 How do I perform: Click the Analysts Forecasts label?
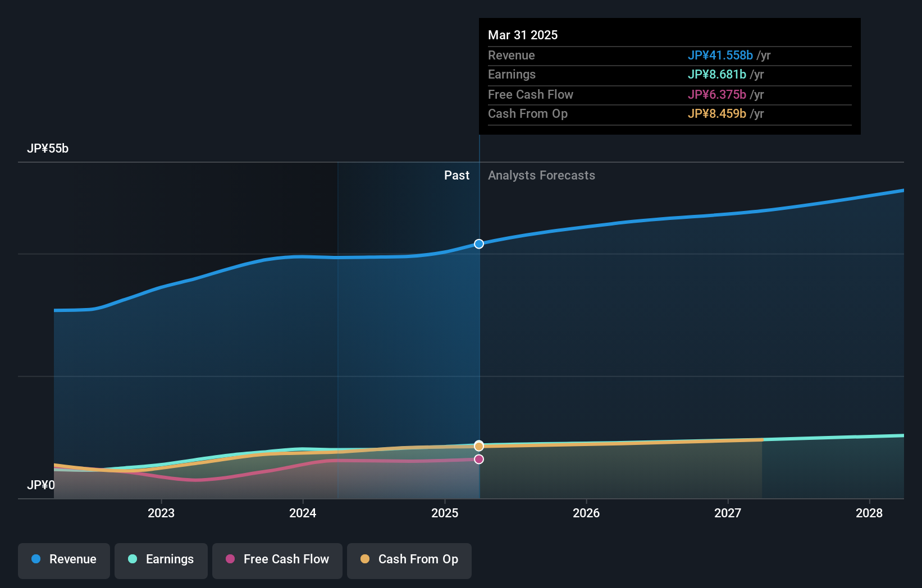coord(541,175)
